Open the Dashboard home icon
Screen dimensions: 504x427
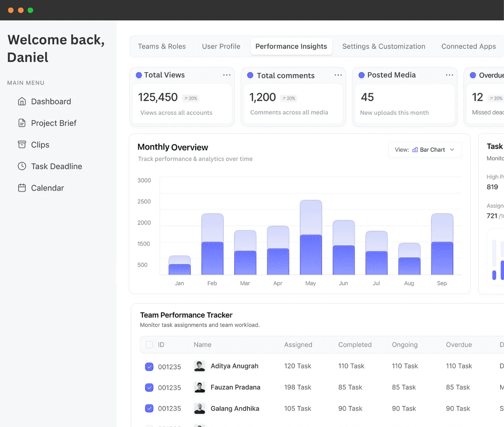[x=22, y=101]
